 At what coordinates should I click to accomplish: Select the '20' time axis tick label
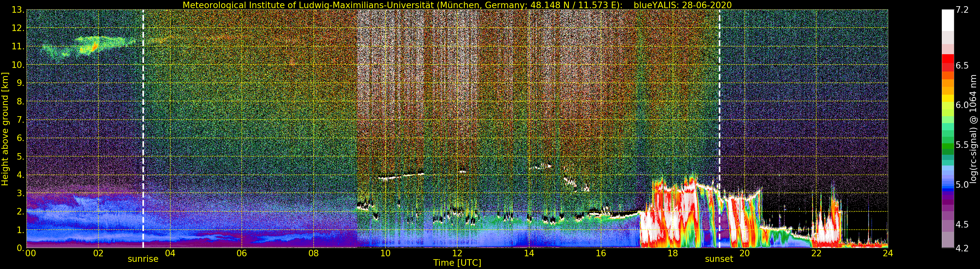tap(744, 253)
